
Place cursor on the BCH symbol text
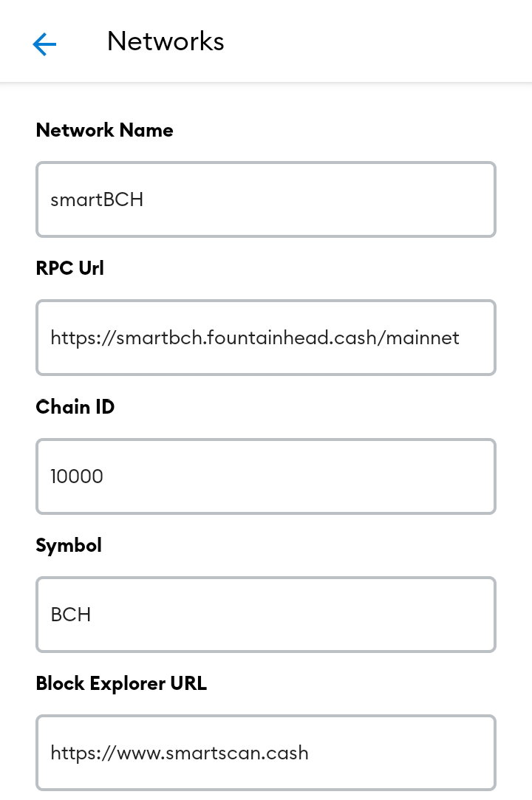pyautogui.click(x=70, y=615)
